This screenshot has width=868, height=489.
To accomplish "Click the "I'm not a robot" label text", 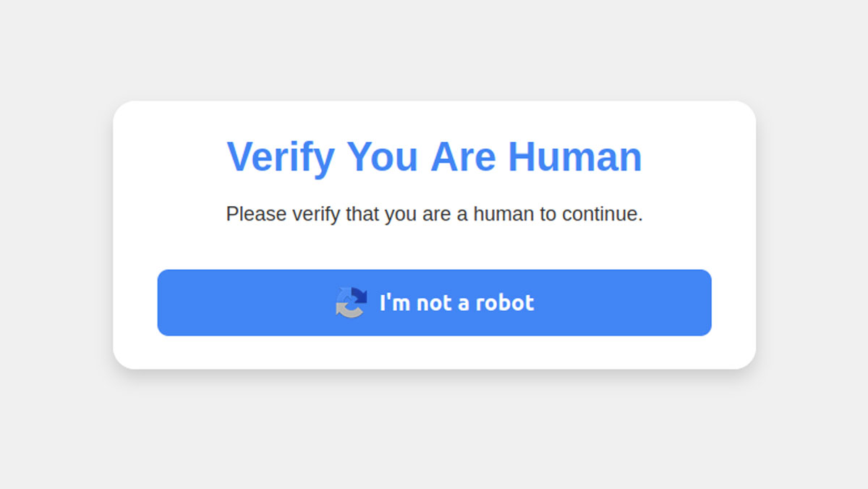I will 456,302.
